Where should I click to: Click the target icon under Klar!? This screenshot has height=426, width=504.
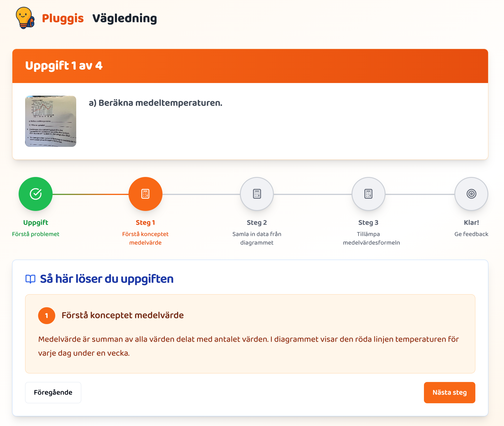pos(471,194)
